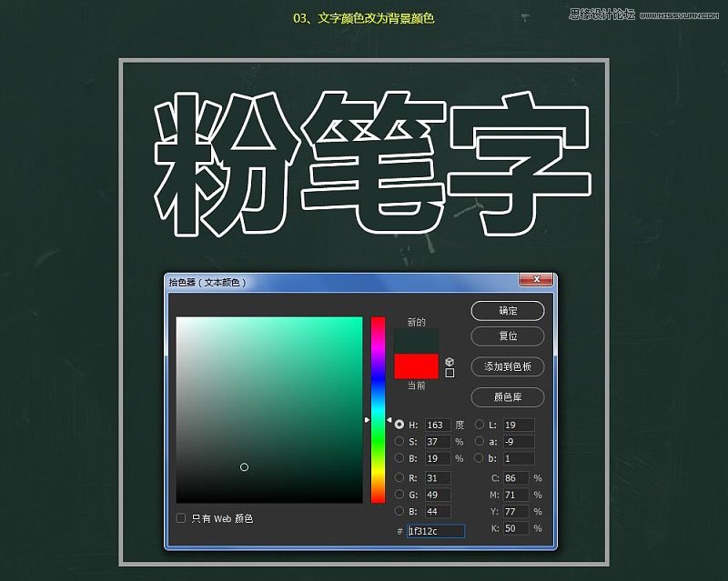Image resolution: width=728 pixels, height=581 pixels.
Task: Open the 颜色库 color libraries
Action: (x=507, y=397)
